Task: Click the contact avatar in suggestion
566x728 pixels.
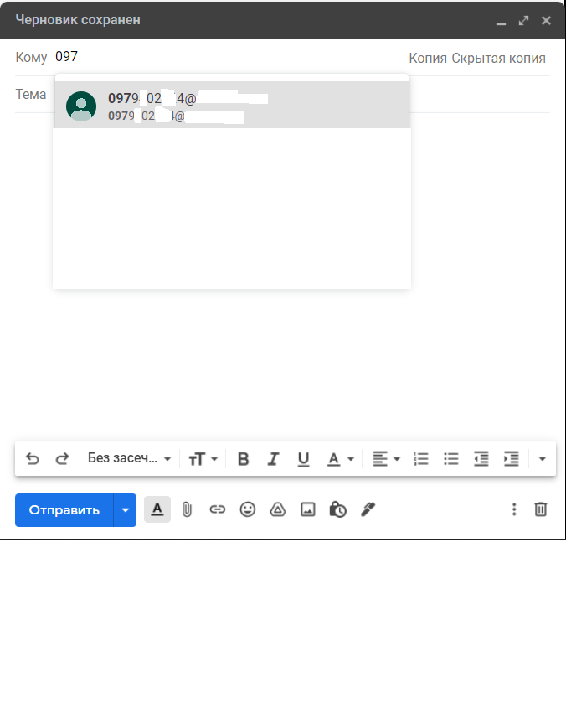Action: point(81,106)
